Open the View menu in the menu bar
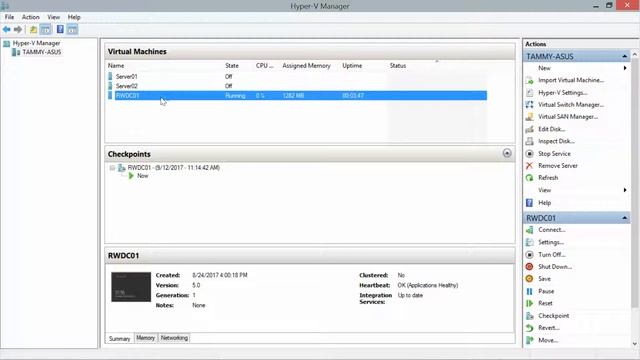The image size is (640, 360). pyautogui.click(x=53, y=17)
